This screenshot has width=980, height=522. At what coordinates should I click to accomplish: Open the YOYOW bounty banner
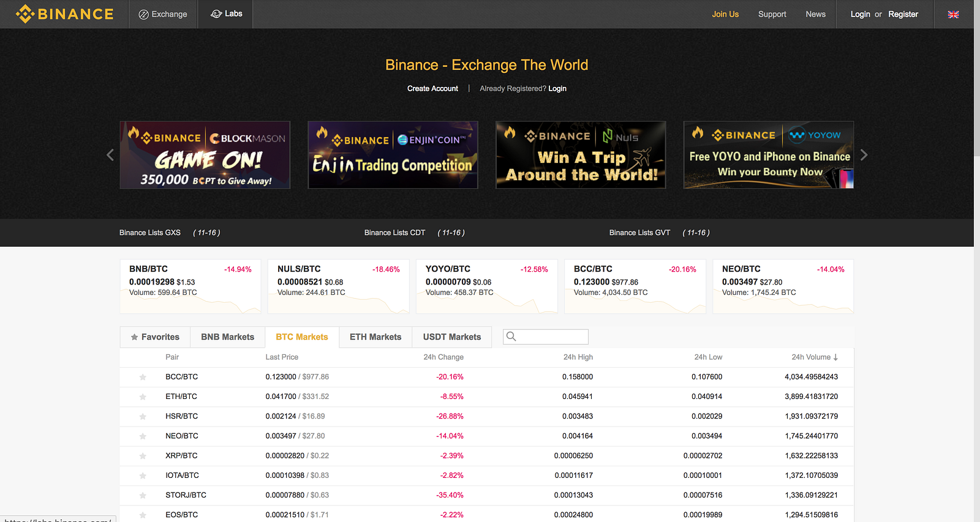tap(769, 155)
